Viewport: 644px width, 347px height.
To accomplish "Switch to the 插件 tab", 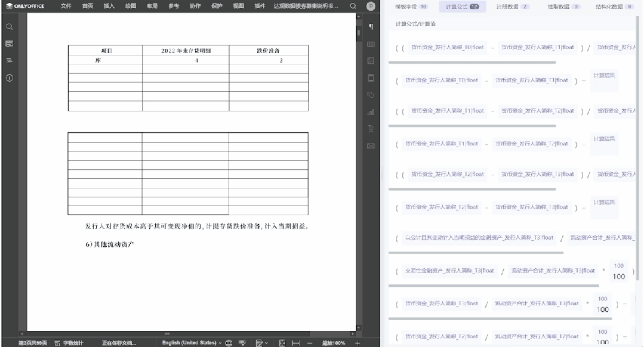I will click(260, 6).
